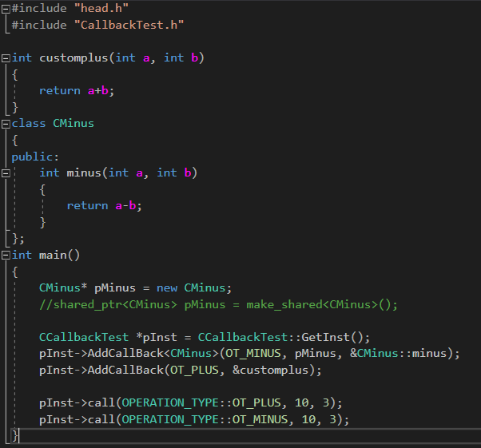Click the "head.h" include string
The width and height of the screenshot is (481, 448).
pos(101,8)
